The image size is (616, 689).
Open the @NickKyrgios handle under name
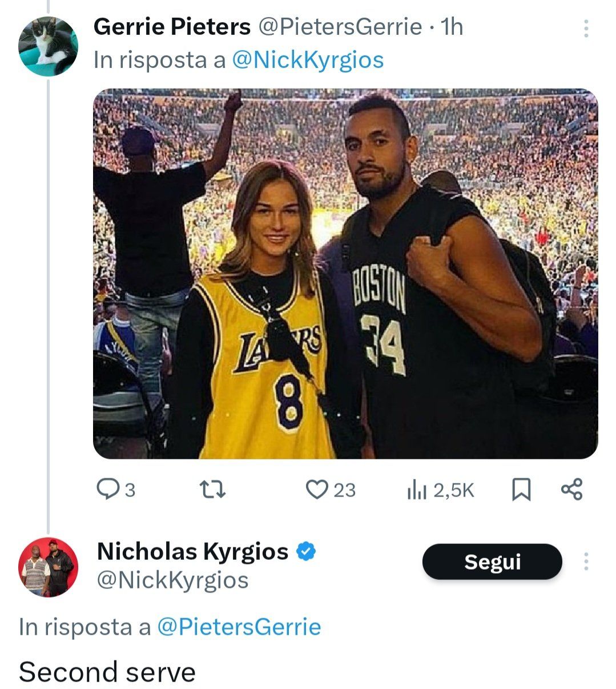(x=173, y=580)
